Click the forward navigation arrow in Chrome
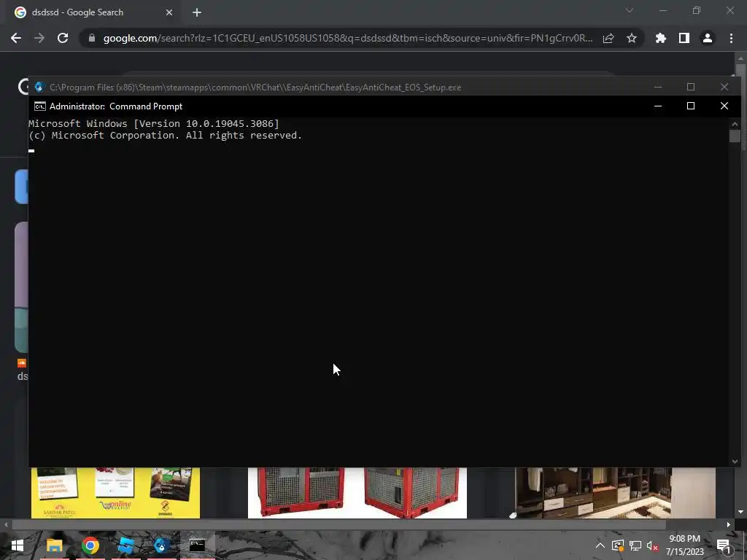This screenshot has width=747, height=560. click(x=39, y=38)
